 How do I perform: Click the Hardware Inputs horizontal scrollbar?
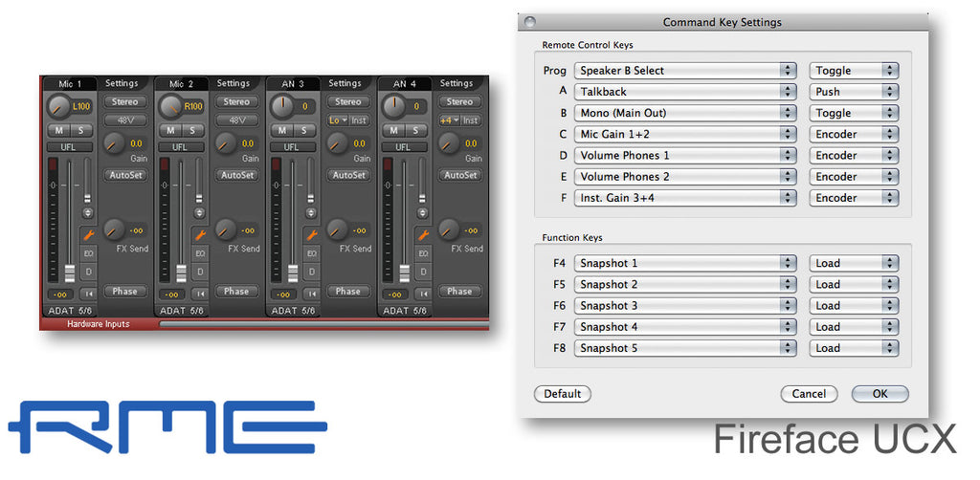pos(323,324)
